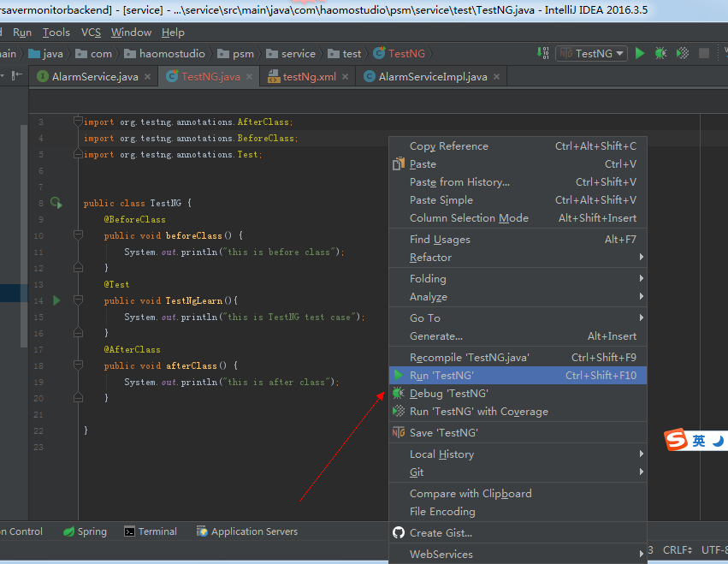Close the AlarmService.java tab
Image resolution: width=728 pixels, height=564 pixels.
(x=147, y=77)
